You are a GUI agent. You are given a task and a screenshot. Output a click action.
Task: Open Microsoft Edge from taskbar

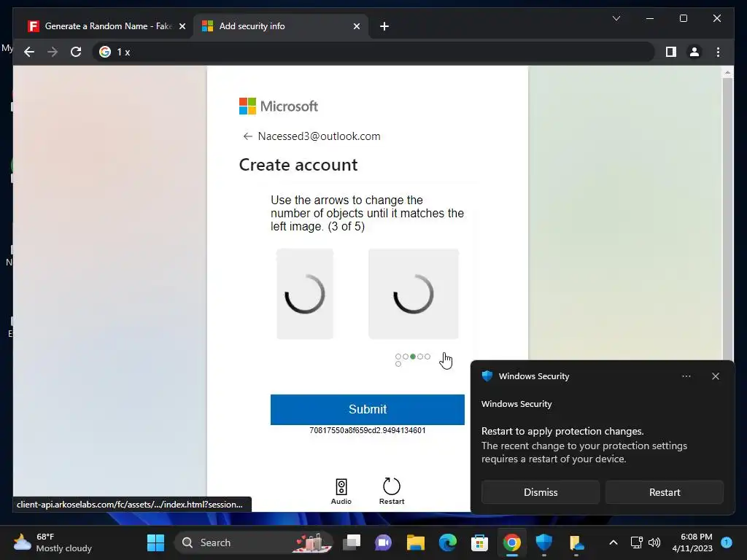[x=447, y=542]
